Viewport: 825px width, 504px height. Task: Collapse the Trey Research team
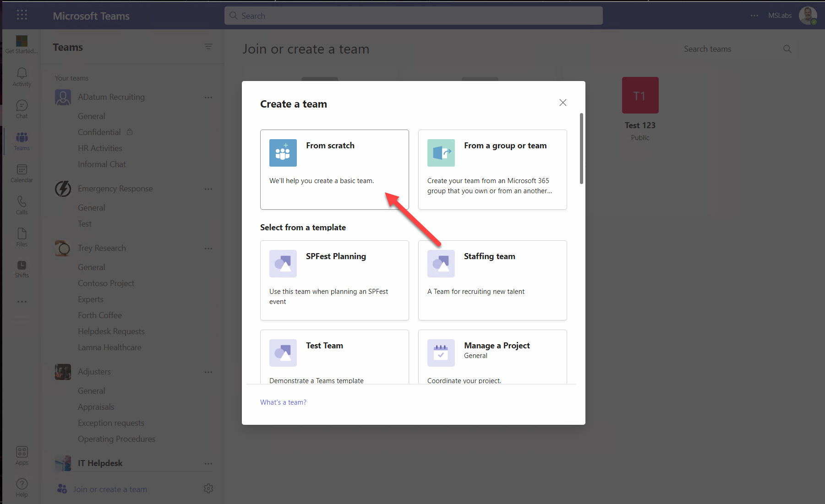[x=102, y=248]
